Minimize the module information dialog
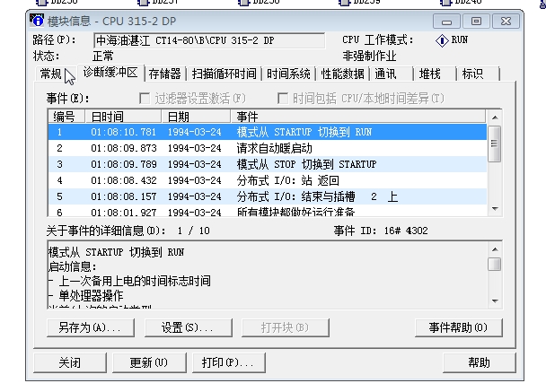The width and height of the screenshot is (546, 392). (446, 22)
